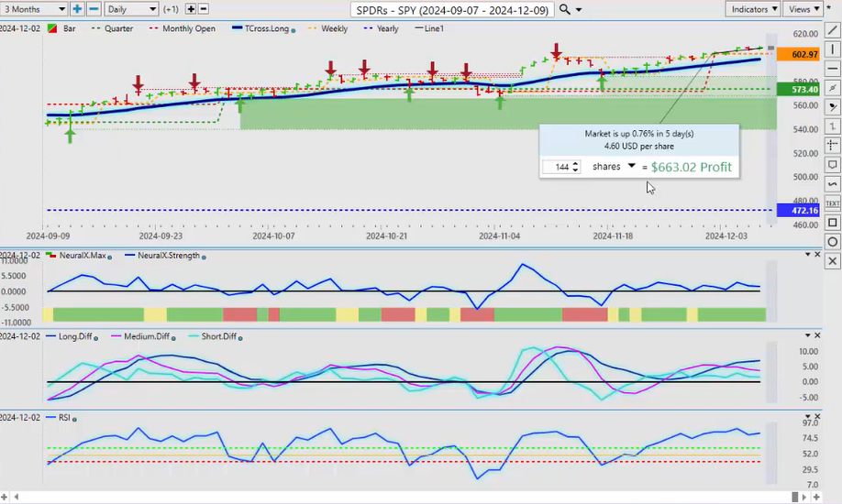Screen dimensions: 842x504
Task: Close the RSI indicator panel
Action: 818,416
